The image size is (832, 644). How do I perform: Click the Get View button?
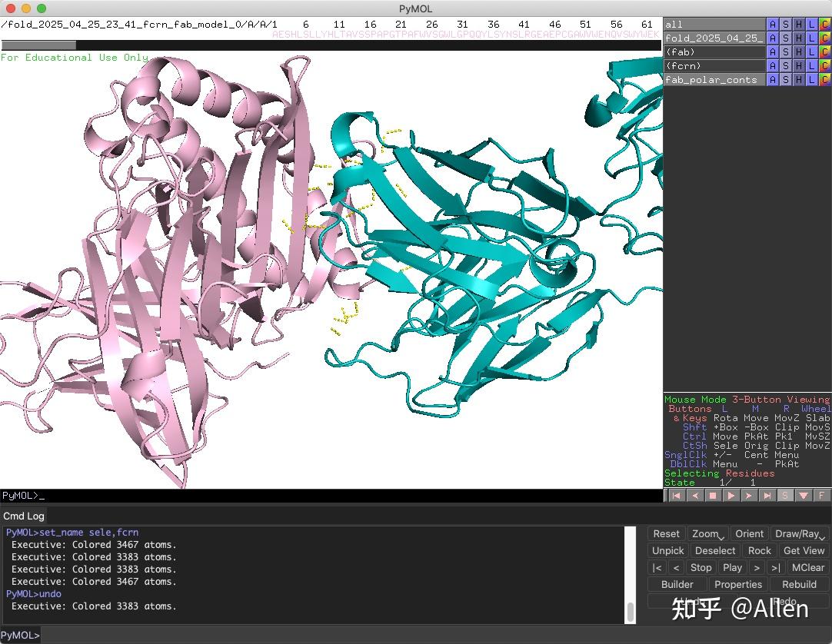click(804, 550)
